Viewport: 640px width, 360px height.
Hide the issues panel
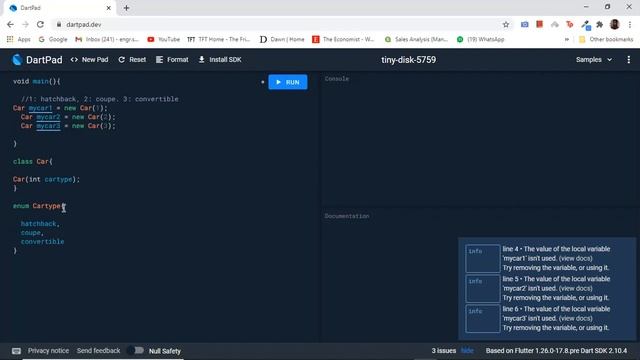(x=467, y=351)
